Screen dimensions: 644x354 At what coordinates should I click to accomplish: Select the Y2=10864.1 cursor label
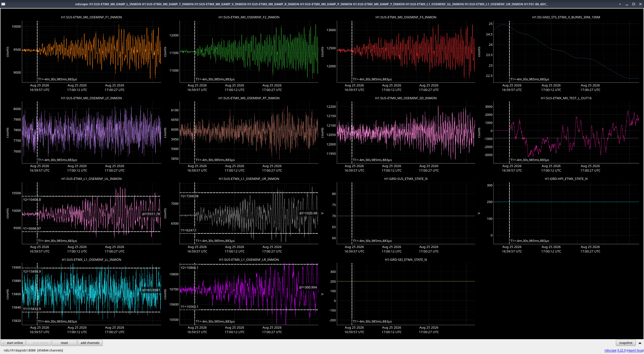190,268
